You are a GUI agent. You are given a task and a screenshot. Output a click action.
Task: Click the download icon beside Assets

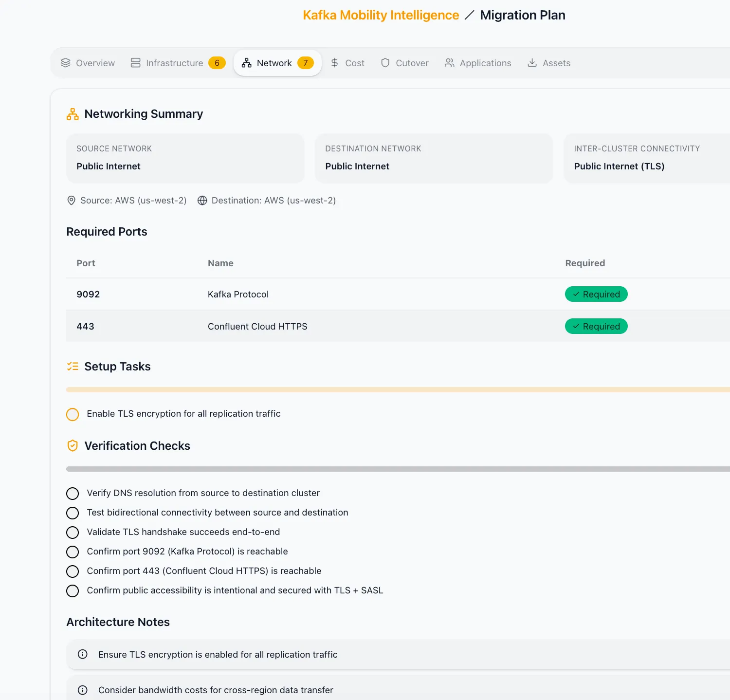(x=532, y=63)
